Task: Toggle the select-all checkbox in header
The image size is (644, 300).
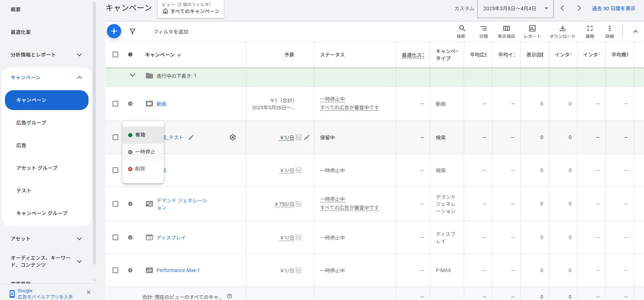Action: 115,54
